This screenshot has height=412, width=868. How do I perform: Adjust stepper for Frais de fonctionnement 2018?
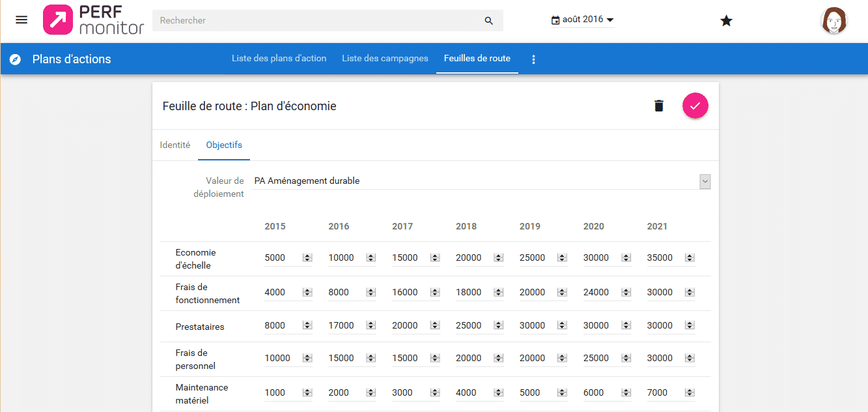tap(499, 293)
